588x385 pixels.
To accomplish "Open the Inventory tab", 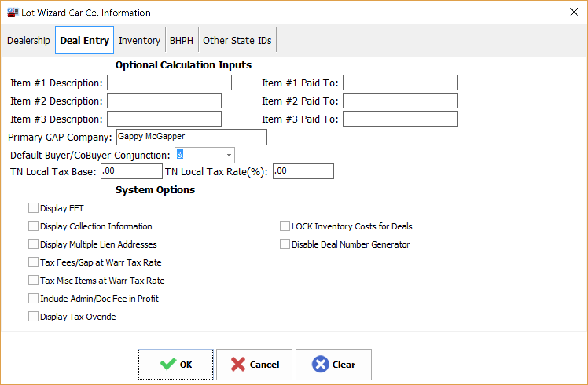I will click(x=139, y=40).
